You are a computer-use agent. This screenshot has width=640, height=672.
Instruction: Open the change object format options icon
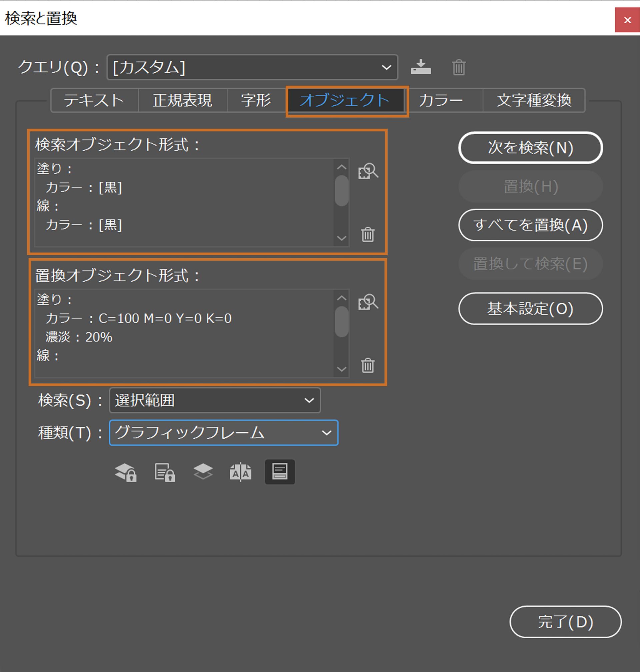point(368,303)
